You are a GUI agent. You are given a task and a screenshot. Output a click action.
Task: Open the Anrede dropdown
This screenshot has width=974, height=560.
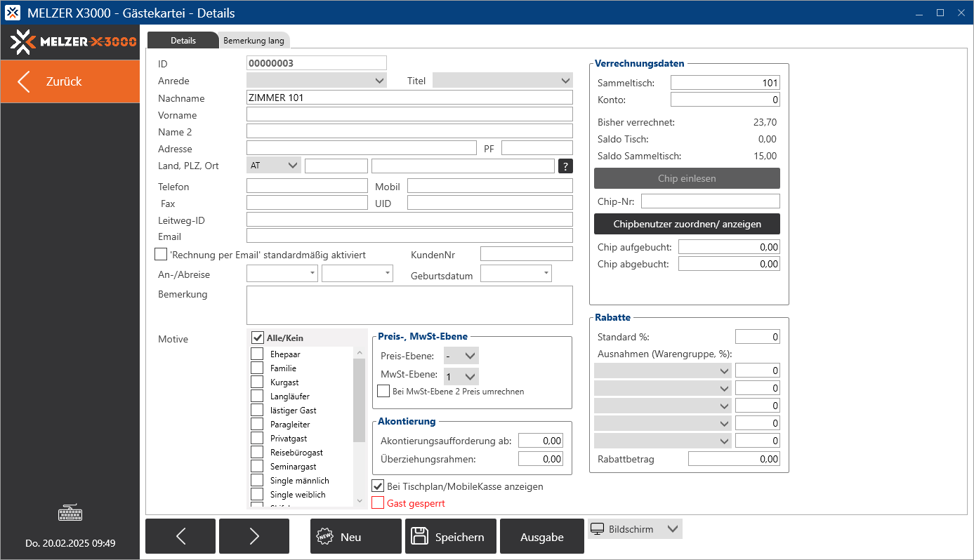click(x=316, y=81)
